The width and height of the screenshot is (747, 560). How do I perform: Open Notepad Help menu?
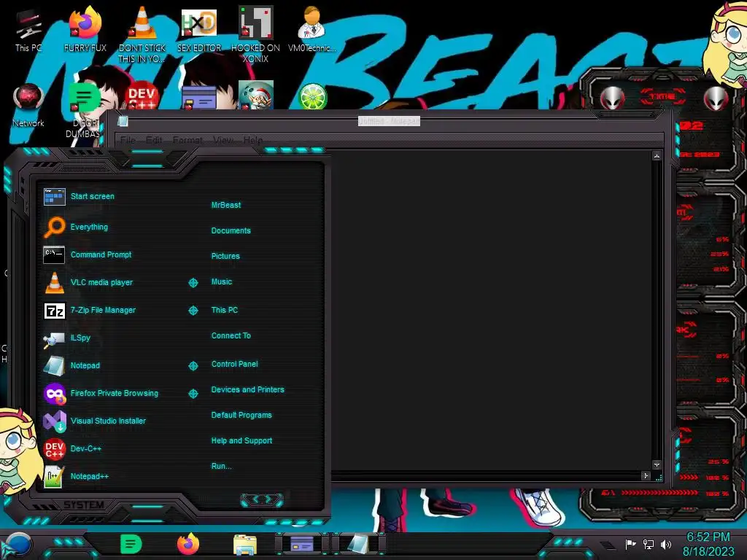(252, 140)
